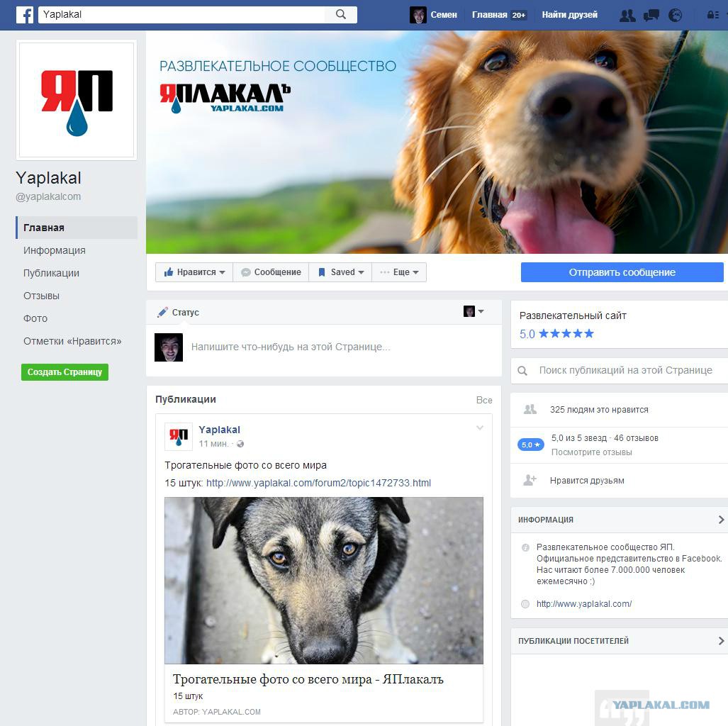Click Семен profile avatar in top bar

point(418,15)
